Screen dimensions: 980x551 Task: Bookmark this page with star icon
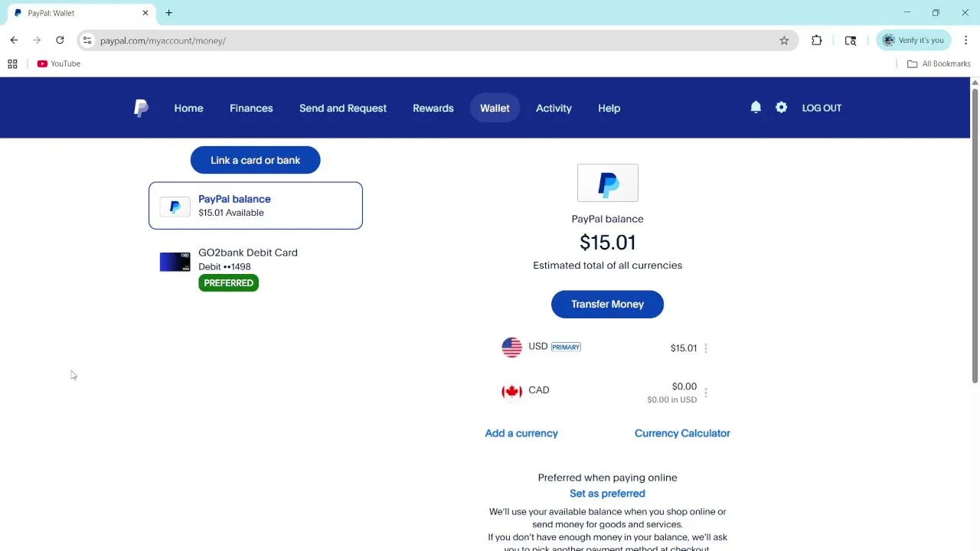coord(784,41)
